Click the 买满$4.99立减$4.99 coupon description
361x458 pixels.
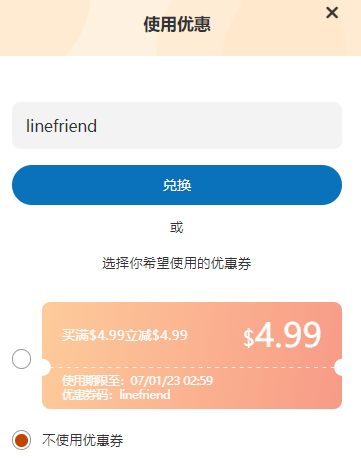click(125, 335)
